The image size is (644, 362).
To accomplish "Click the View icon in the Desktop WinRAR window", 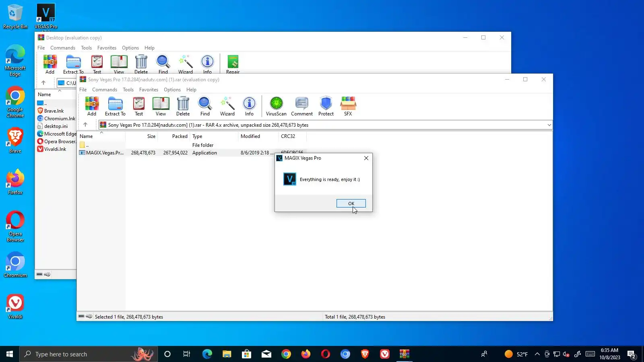I will (119, 64).
